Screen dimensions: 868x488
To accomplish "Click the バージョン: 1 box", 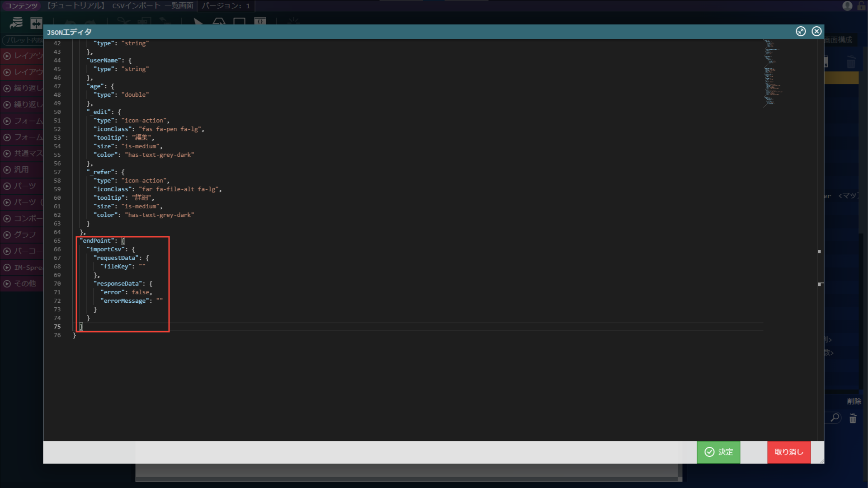I will tap(226, 6).
